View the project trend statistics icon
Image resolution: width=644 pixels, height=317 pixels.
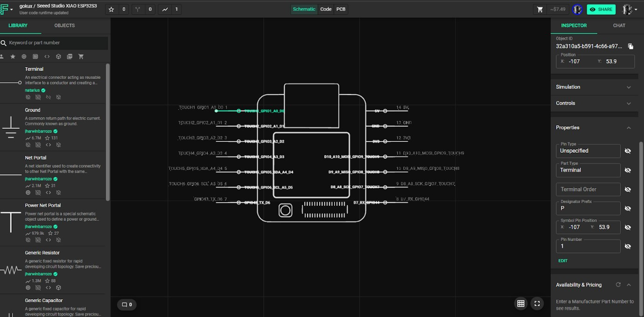(165, 9)
